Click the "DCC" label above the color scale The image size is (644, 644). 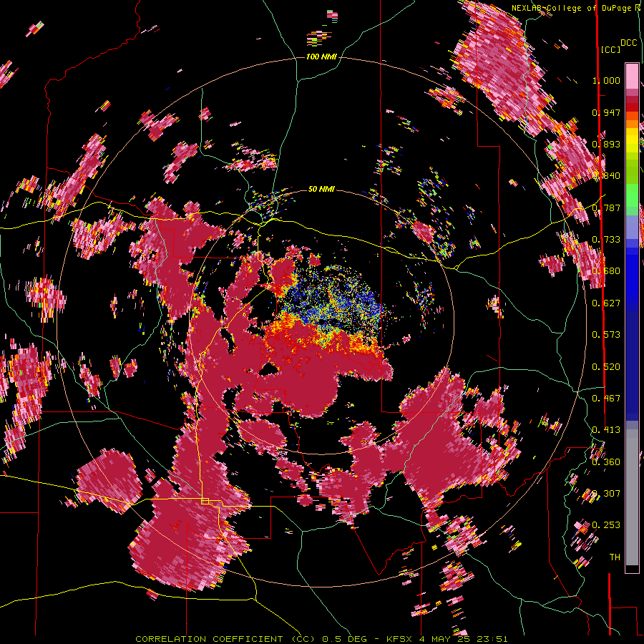pyautogui.click(x=628, y=43)
